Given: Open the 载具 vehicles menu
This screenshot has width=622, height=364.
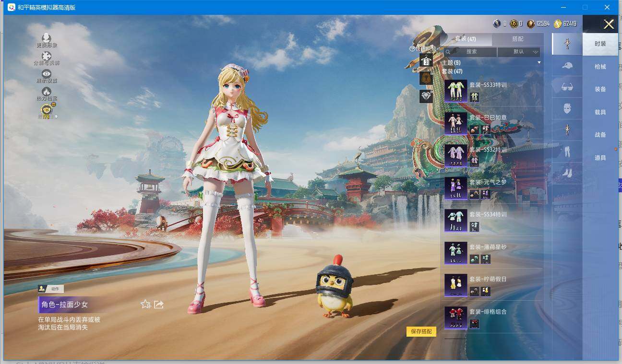Looking at the screenshot, I should 600,112.
